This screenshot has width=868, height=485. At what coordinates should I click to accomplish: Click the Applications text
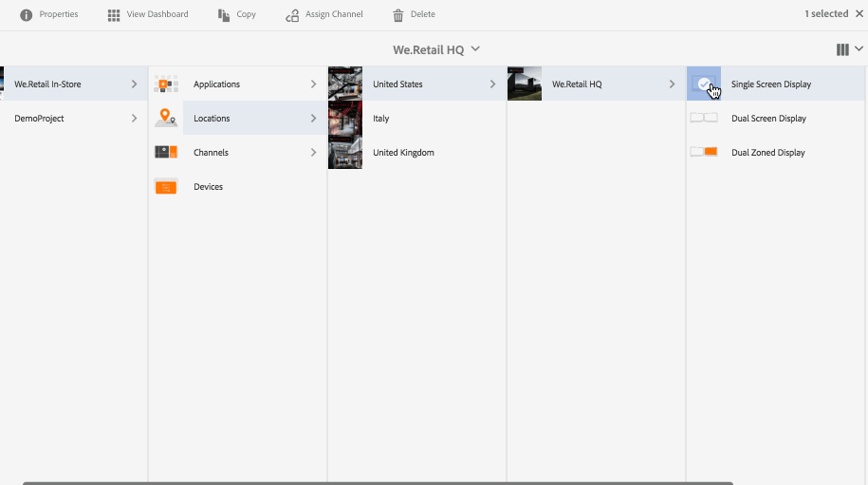coord(216,84)
